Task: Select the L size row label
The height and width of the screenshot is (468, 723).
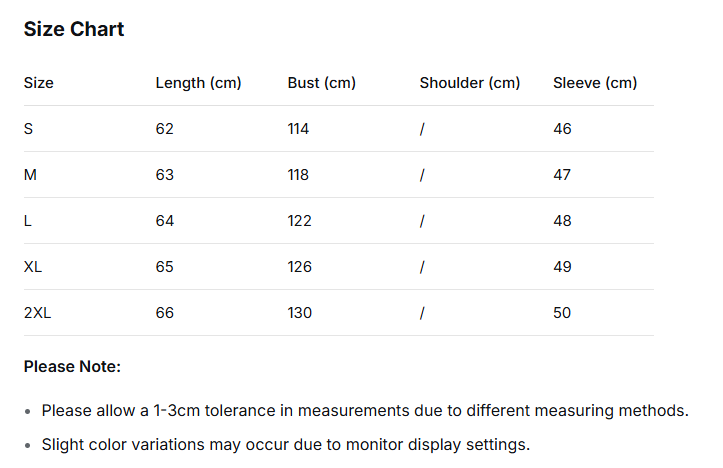Action: click(x=28, y=221)
